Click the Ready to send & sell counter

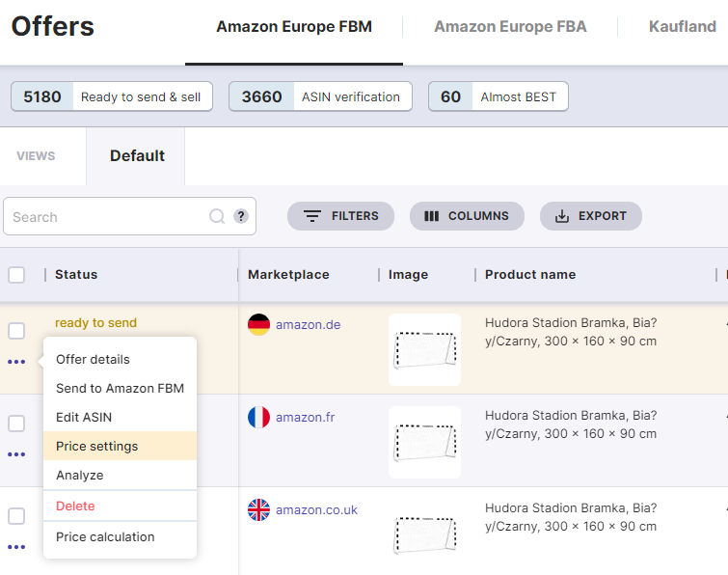pyautogui.click(x=112, y=96)
